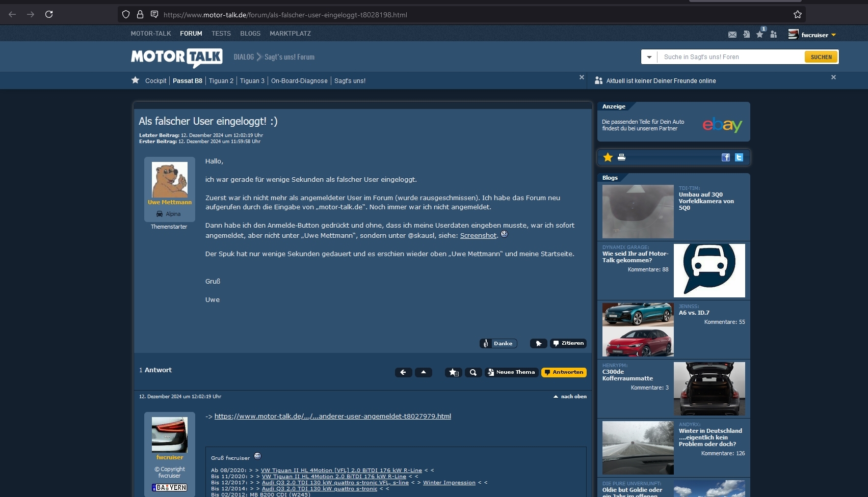
Task: Click yellow Antworten button
Action: (x=564, y=372)
